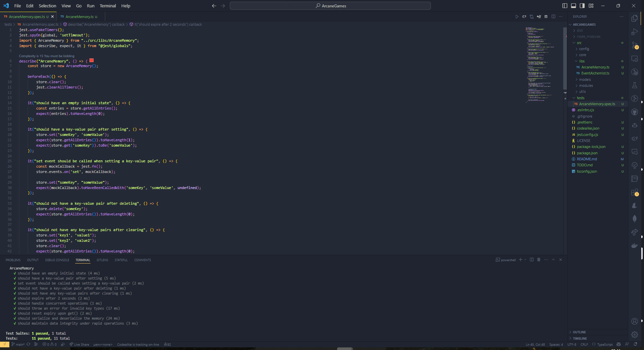Open the Explorer view in activity bar
Image resolution: width=644 pixels, height=350 pixels.
pos(635,19)
